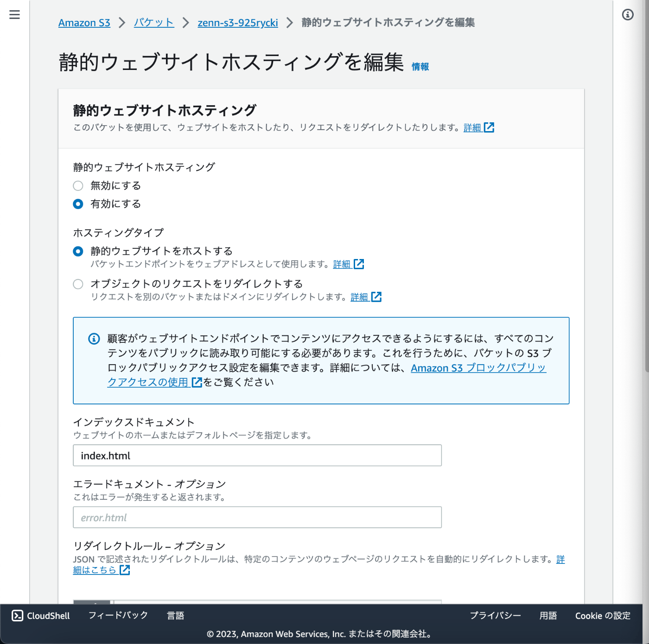Open the 詳細はこちら redirect rules link

coord(95,570)
